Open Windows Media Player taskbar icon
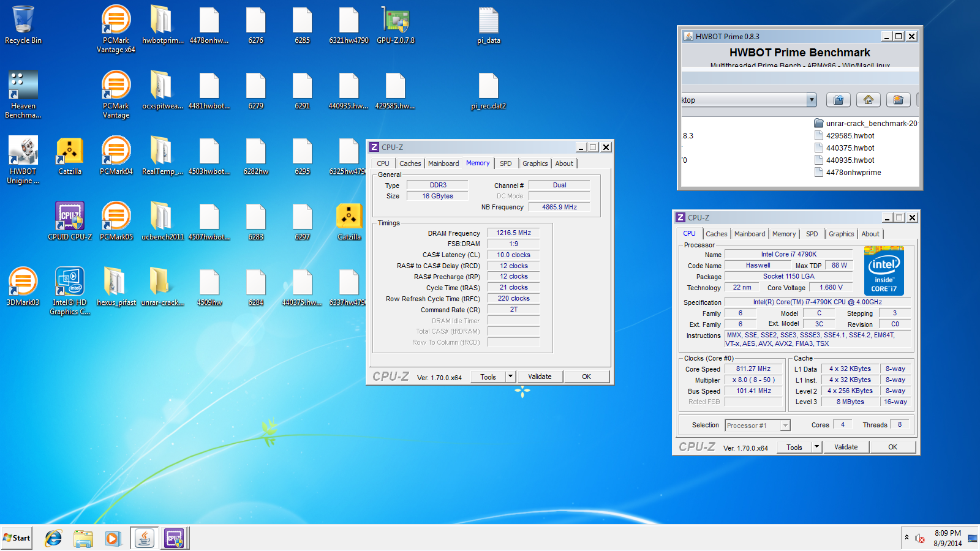This screenshot has width=980, height=551. [x=113, y=538]
